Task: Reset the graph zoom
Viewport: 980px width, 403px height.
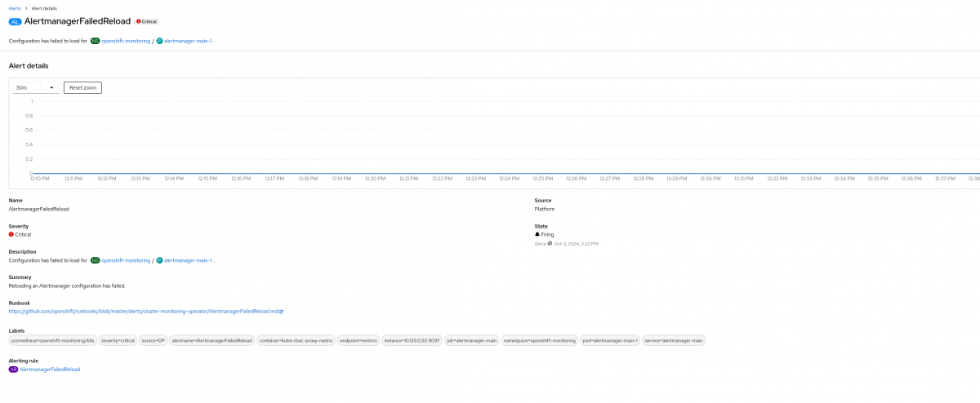Action: (x=82, y=87)
